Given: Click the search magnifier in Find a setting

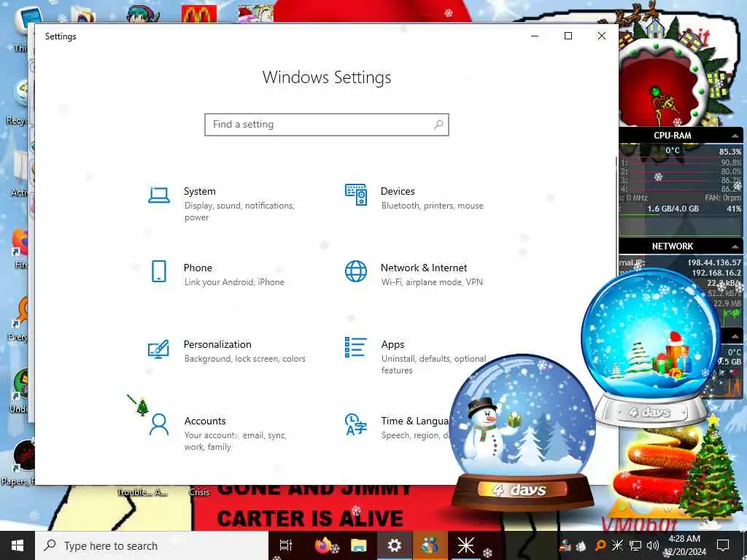Looking at the screenshot, I should (x=438, y=124).
